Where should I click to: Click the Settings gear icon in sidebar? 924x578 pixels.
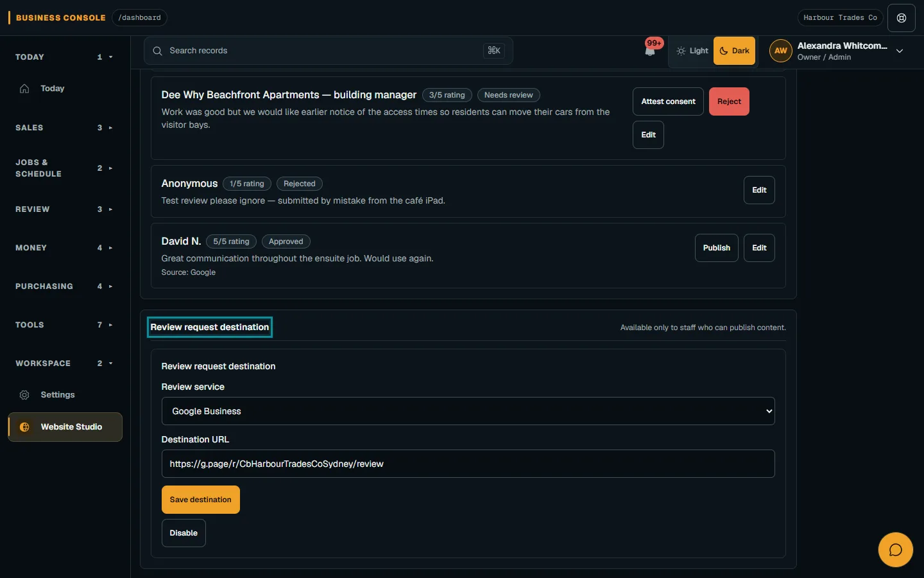[24, 395]
